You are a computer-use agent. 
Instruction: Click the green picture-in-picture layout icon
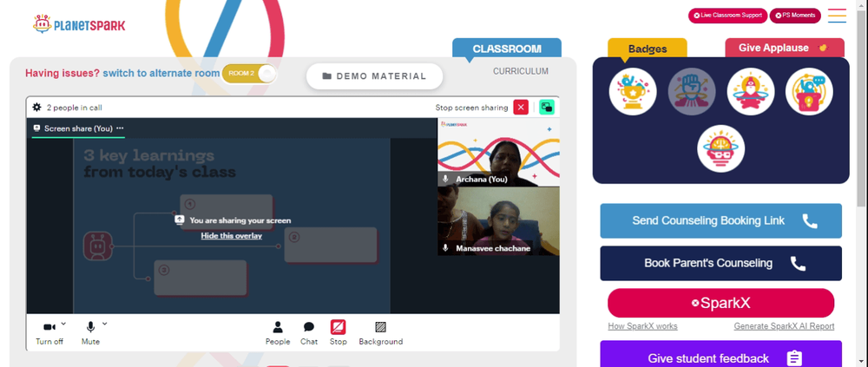tap(547, 108)
